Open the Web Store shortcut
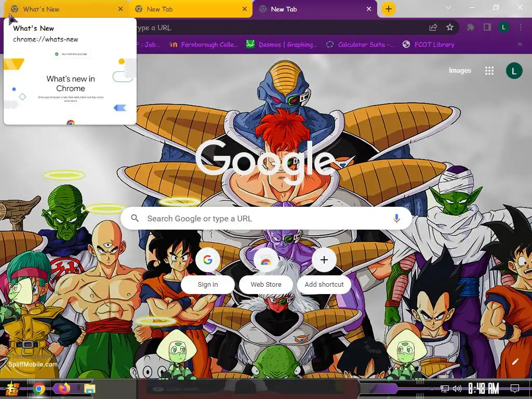Screen dimensions: 532x399 pyautogui.click(x=266, y=270)
